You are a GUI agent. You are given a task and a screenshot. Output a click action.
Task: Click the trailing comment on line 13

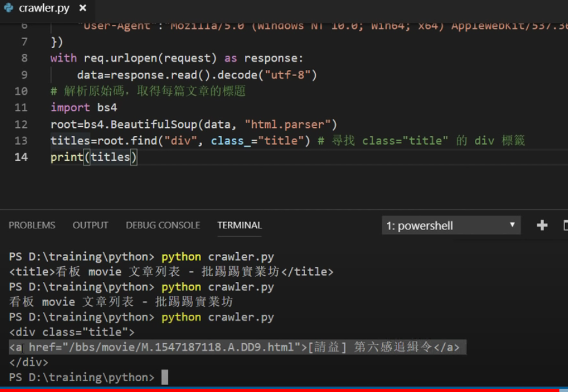(x=421, y=140)
